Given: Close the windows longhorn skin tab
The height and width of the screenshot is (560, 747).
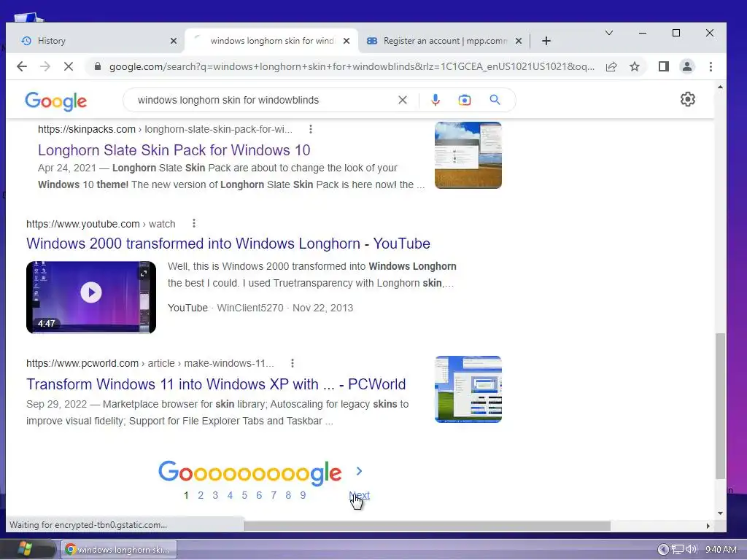Looking at the screenshot, I should [x=347, y=41].
